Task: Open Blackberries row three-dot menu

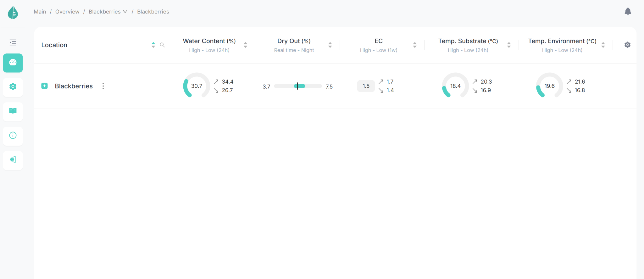Action: click(x=103, y=86)
